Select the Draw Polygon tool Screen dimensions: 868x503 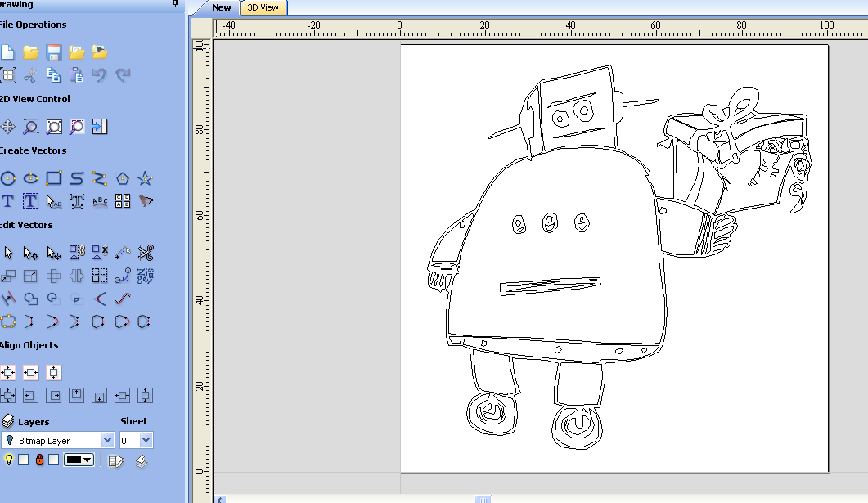tap(123, 178)
